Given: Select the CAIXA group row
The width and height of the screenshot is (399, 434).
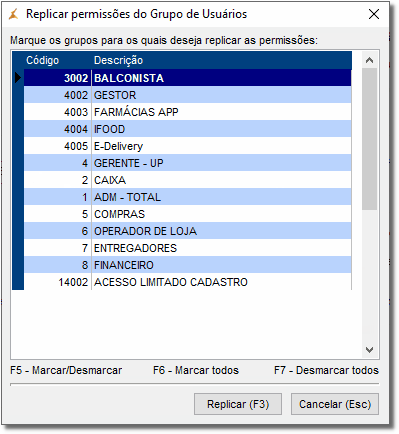Looking at the screenshot, I should (x=188, y=180).
